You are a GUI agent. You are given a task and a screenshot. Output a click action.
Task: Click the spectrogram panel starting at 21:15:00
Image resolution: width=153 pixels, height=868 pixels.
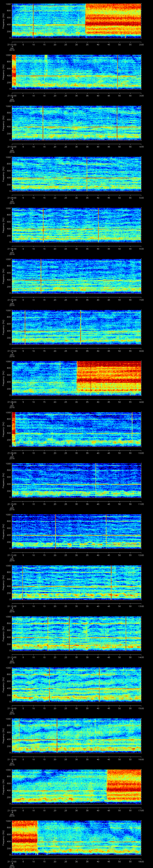coord(76,735)
